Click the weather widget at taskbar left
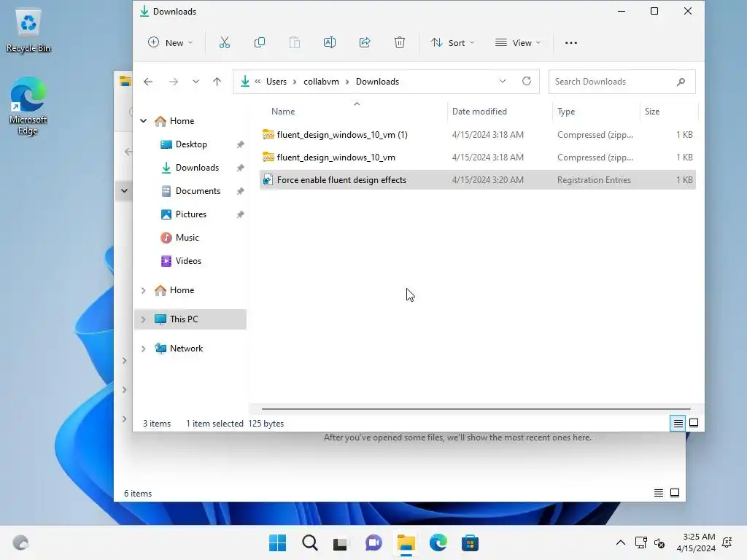Viewport: 747px width, 560px height. [20, 542]
